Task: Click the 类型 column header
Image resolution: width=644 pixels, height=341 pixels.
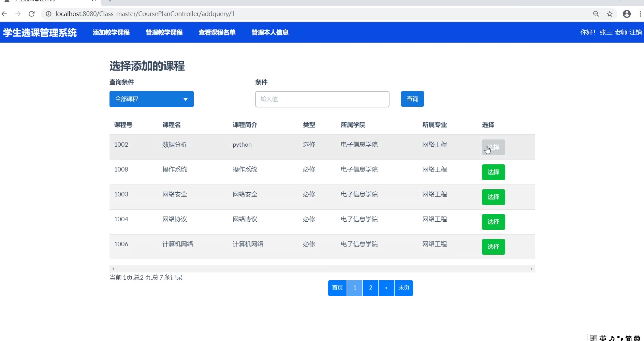Action: click(x=309, y=125)
